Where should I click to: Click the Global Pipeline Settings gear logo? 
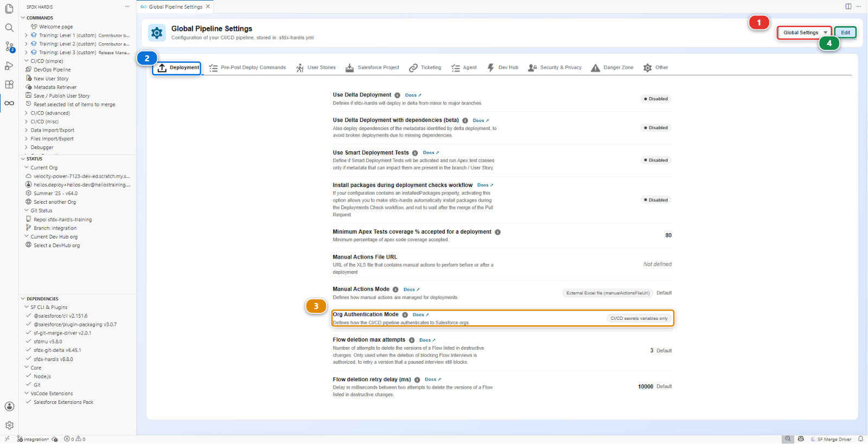tap(157, 33)
